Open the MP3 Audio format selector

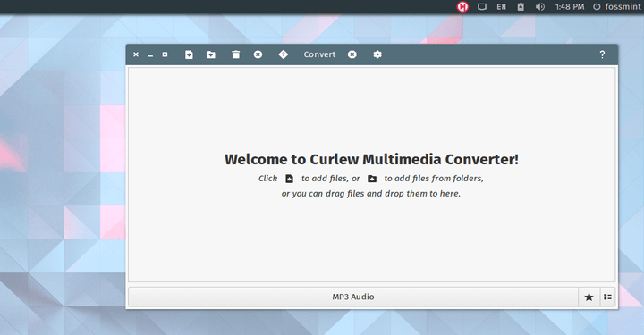pyautogui.click(x=353, y=297)
